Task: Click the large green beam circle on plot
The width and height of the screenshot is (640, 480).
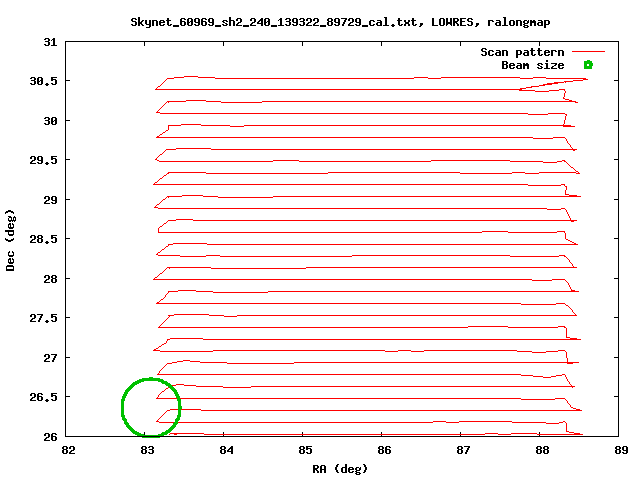Action: click(x=151, y=407)
